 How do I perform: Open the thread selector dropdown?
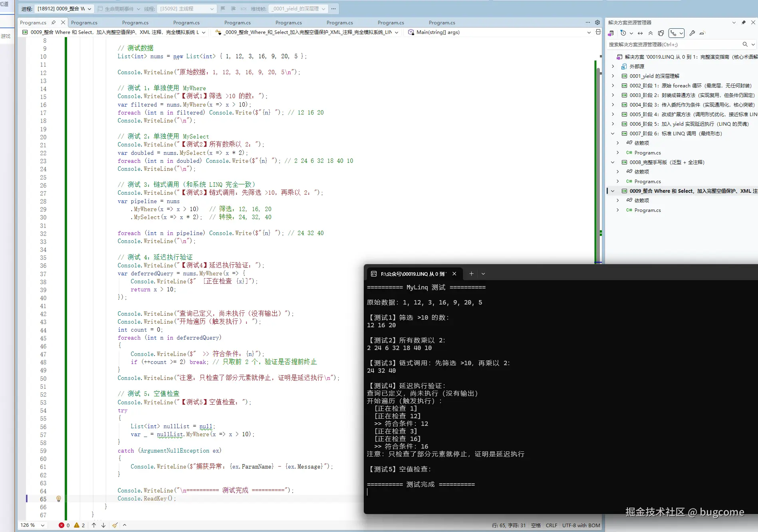pos(187,8)
